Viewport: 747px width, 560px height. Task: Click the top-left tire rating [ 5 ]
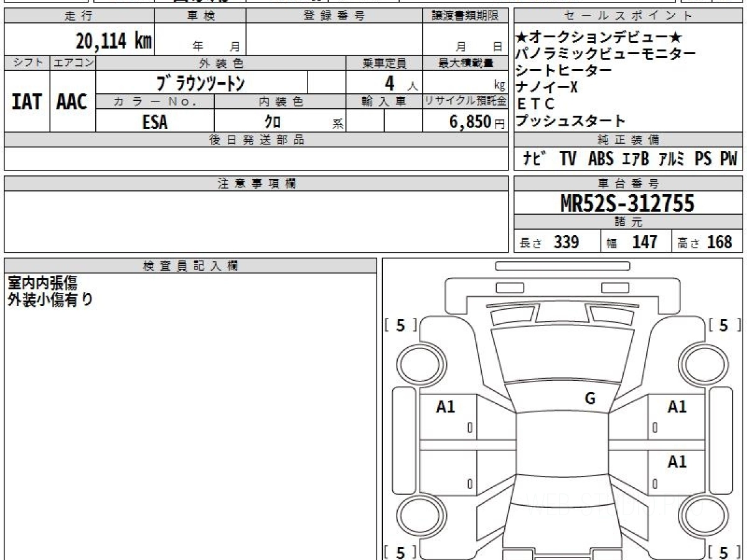(x=400, y=325)
